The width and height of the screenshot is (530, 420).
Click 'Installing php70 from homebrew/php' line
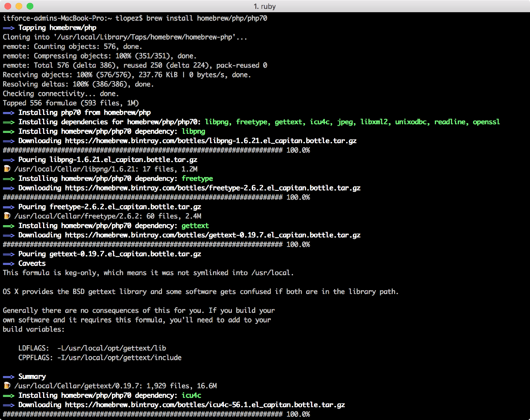[85, 112]
